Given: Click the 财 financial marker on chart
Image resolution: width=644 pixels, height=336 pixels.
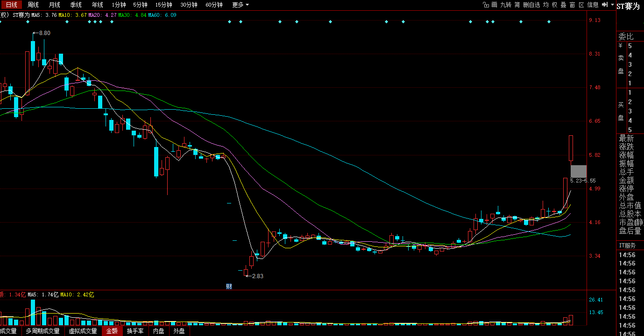Looking at the screenshot, I should [229, 286].
